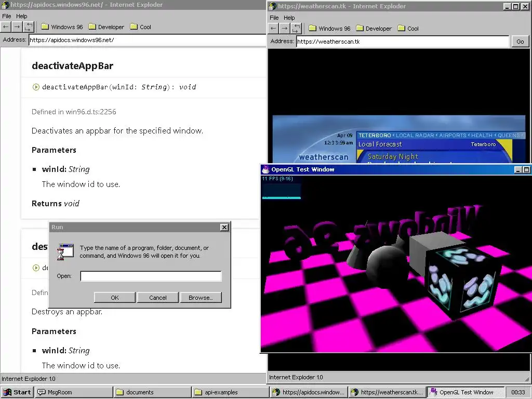Click 'Saturday Night' forecast text
This screenshot has width=532, height=399.
393,157
